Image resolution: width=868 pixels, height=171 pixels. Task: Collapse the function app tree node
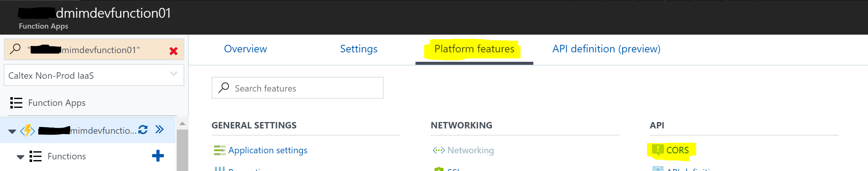12,131
